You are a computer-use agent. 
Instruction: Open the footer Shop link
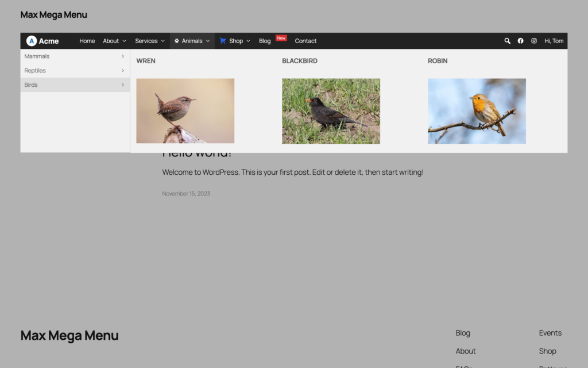(547, 351)
